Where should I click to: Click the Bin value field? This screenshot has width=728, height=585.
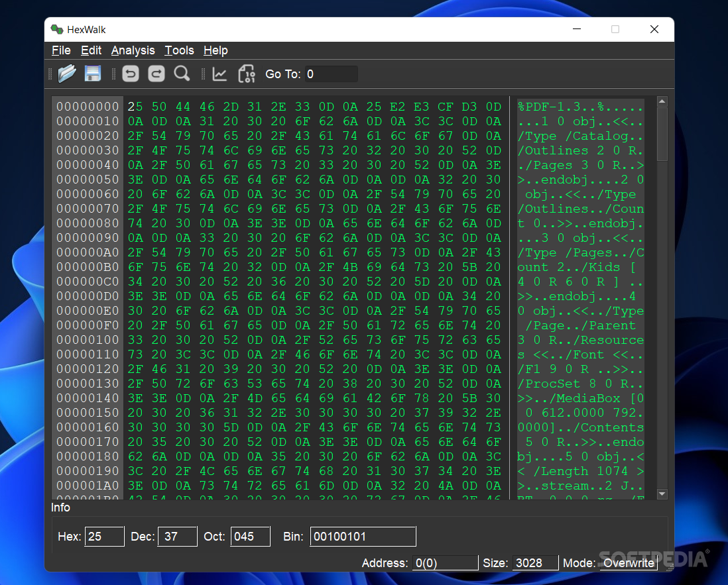(x=363, y=536)
